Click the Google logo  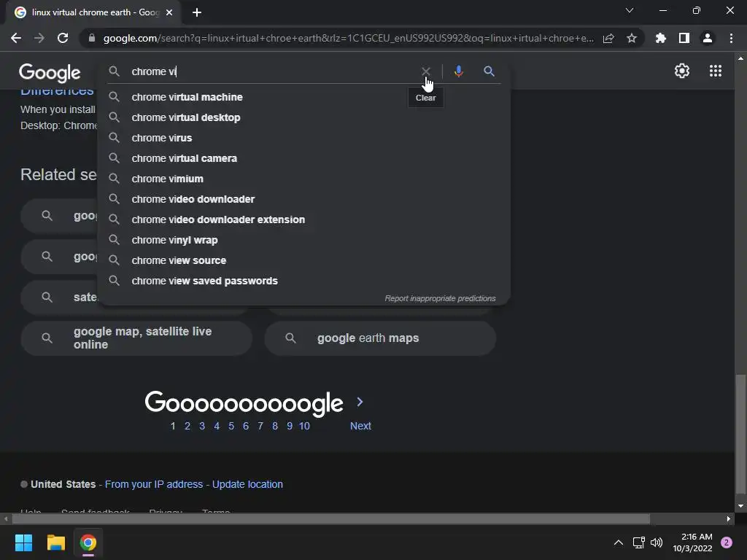click(50, 72)
